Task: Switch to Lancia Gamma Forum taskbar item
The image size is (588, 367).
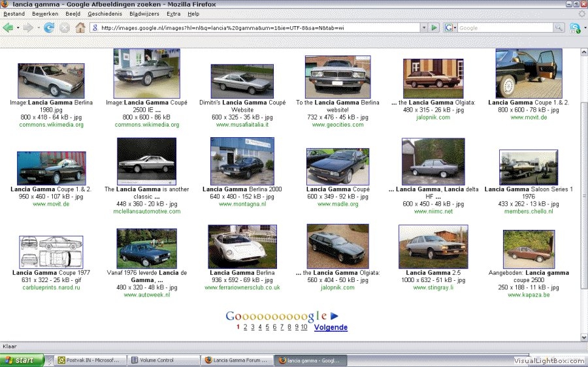Action: pyautogui.click(x=237, y=360)
